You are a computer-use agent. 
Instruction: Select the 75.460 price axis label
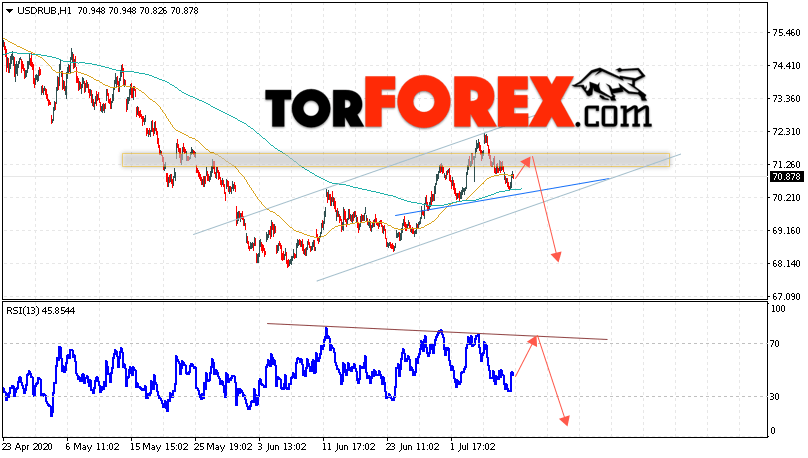[x=786, y=33]
